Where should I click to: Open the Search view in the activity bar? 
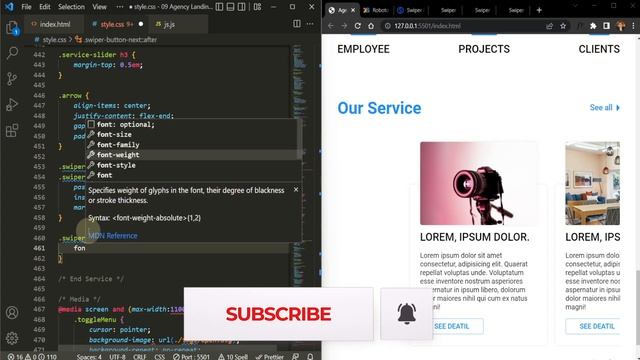[x=12, y=53]
